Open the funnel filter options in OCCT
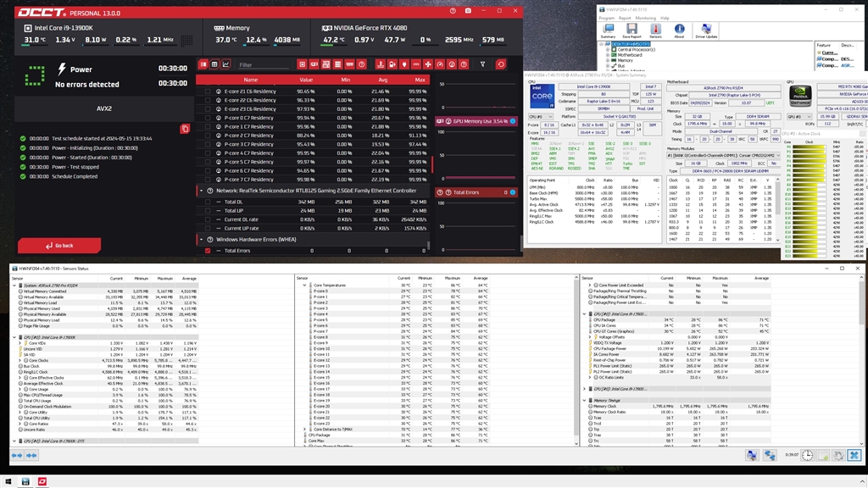The width and height of the screenshot is (868, 488). click(482, 64)
